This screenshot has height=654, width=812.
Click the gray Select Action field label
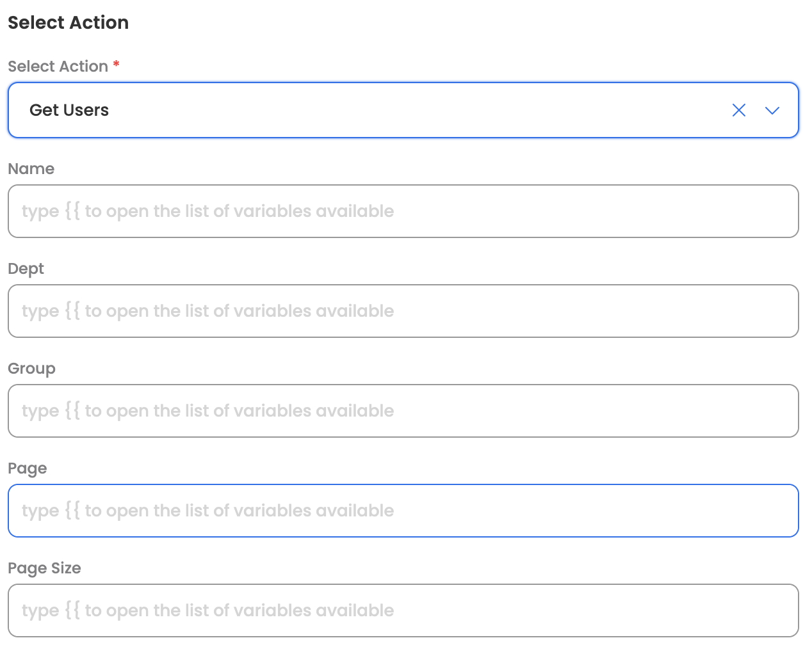point(58,67)
